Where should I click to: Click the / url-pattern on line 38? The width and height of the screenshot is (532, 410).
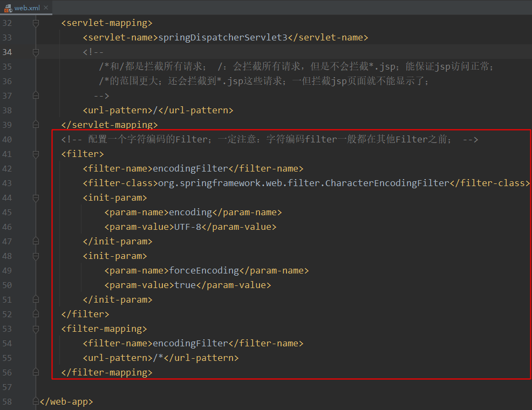coord(155,111)
